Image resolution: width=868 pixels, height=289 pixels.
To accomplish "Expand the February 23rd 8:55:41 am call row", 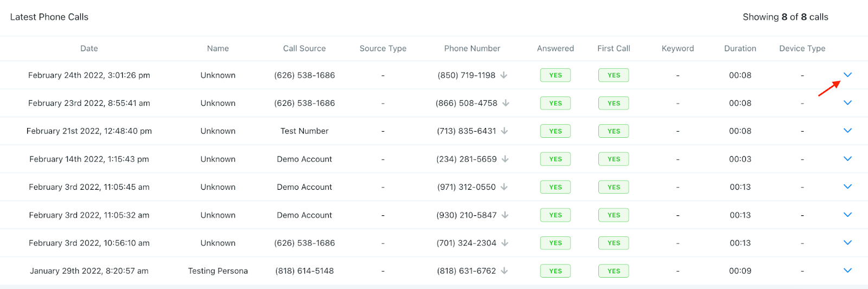I will click(x=847, y=103).
